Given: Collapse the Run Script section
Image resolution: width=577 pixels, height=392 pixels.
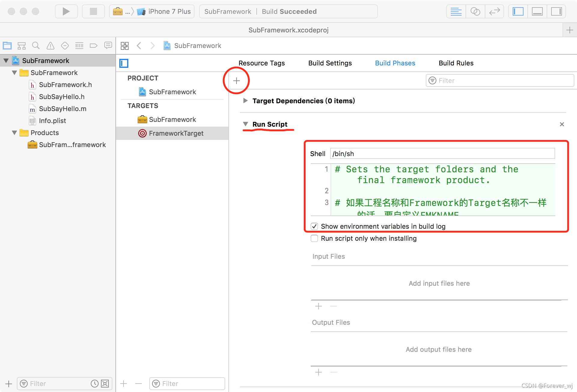Looking at the screenshot, I should 246,124.
